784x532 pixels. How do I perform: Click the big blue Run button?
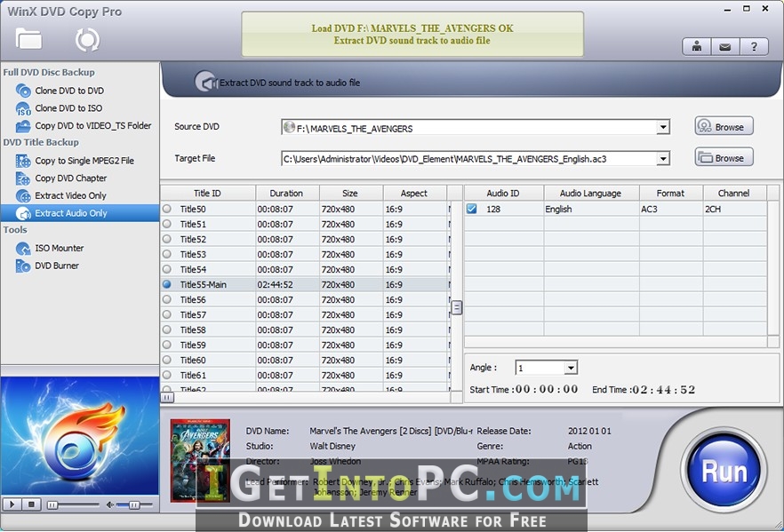pos(724,471)
